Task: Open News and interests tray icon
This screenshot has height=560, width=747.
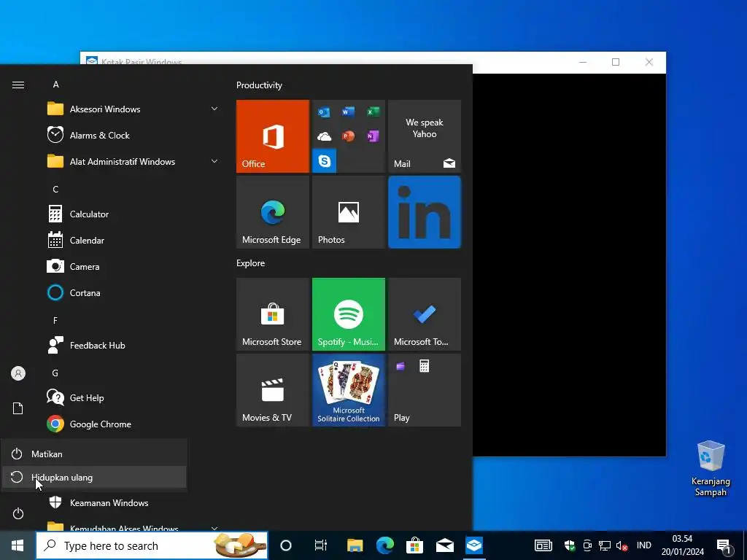Action: 543,545
